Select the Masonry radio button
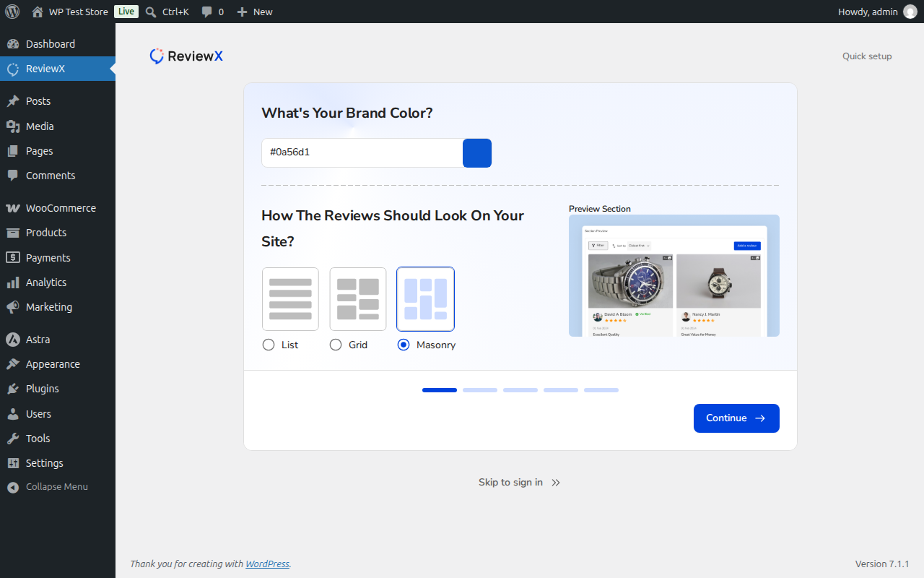 click(x=404, y=345)
